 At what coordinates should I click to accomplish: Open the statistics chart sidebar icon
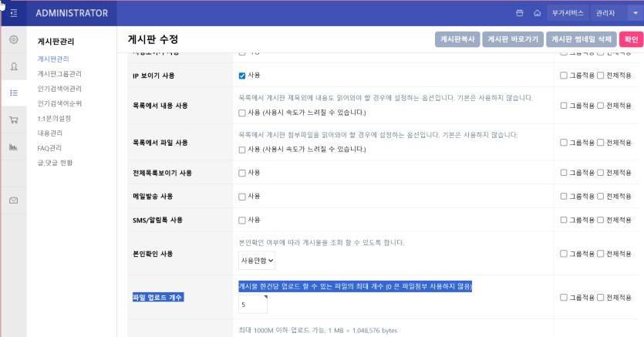pos(14,147)
